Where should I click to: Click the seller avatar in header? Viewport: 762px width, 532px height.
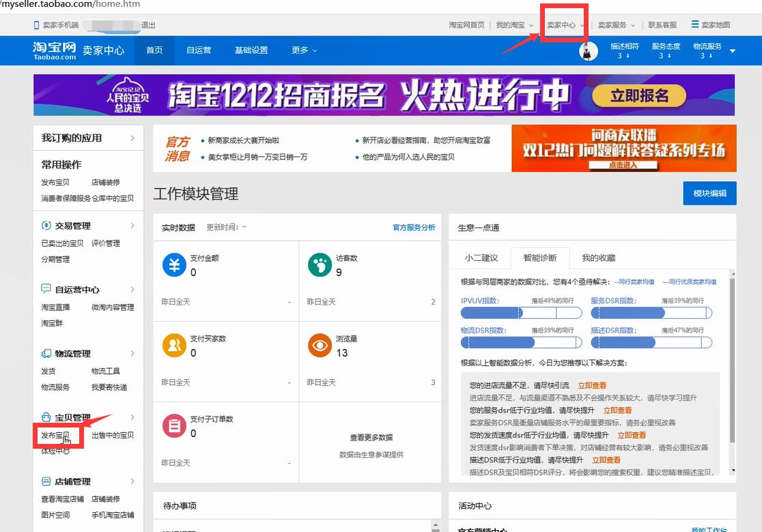pos(589,51)
